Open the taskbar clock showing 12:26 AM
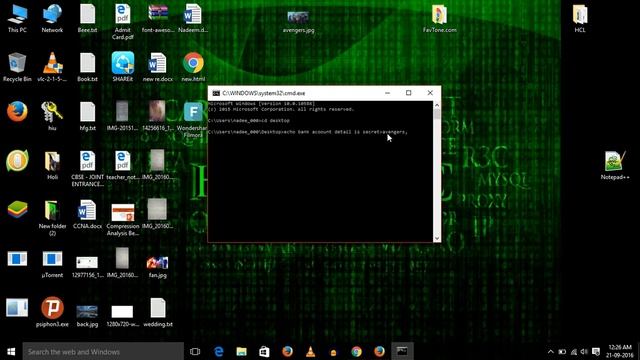 620,351
